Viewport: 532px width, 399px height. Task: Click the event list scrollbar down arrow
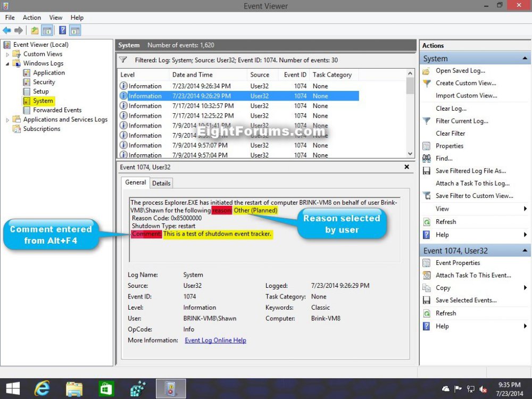tap(410, 154)
